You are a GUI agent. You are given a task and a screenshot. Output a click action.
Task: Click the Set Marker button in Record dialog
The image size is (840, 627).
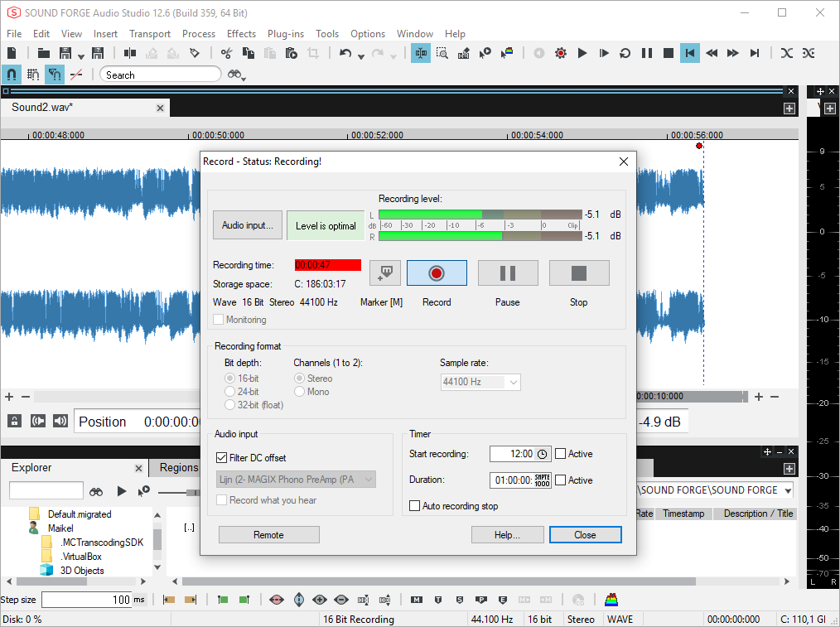coord(385,273)
